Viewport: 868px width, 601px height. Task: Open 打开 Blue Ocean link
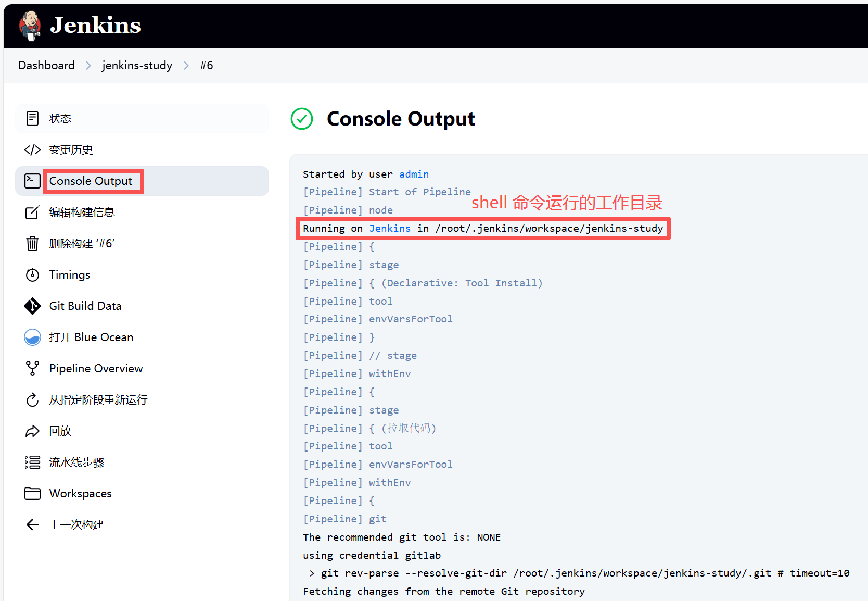(142, 337)
